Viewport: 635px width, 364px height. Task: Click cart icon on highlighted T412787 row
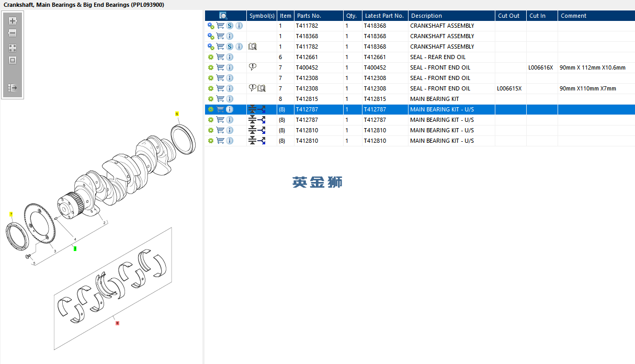220,109
